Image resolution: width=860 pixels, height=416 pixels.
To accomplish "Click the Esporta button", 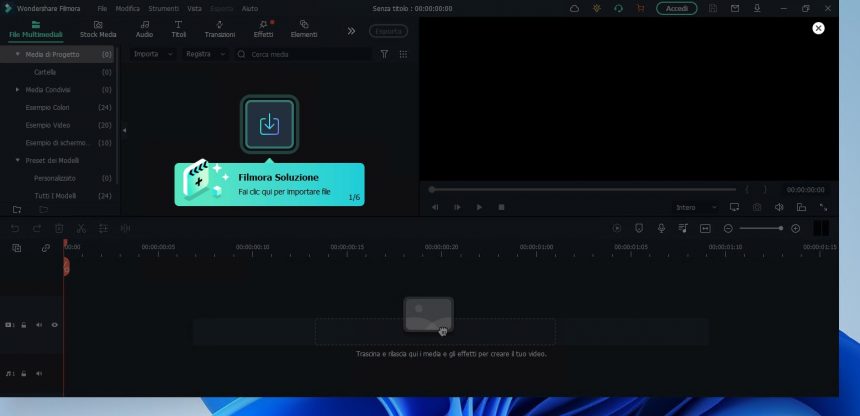I will pos(388,31).
